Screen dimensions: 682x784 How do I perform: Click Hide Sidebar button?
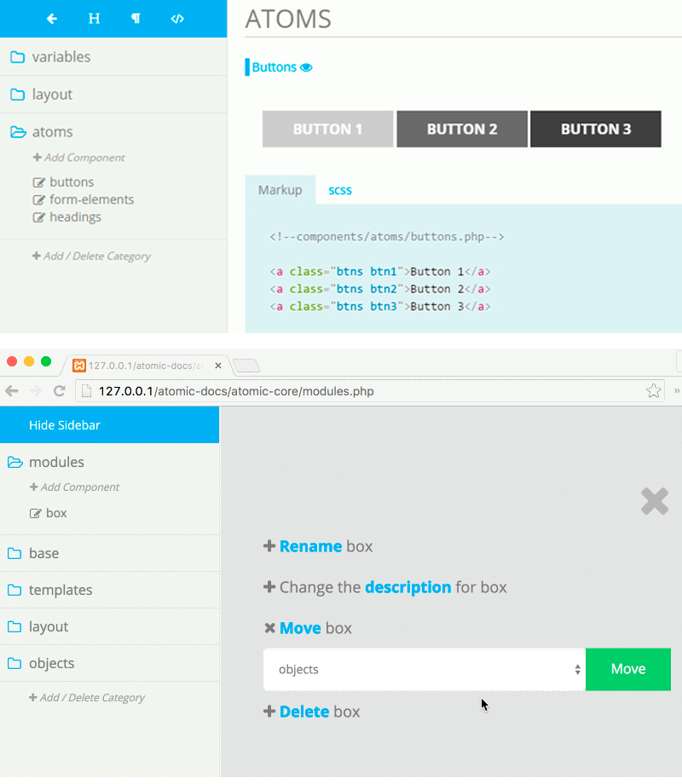click(x=65, y=424)
